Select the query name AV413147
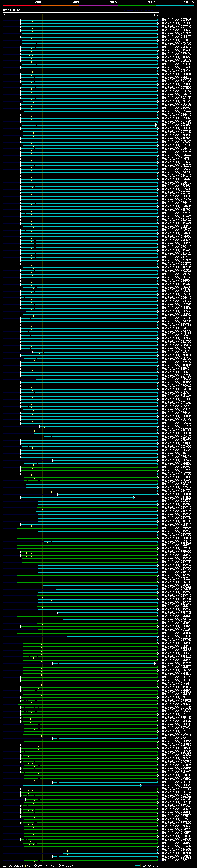The width and height of the screenshot is (197, 868). [11, 10]
